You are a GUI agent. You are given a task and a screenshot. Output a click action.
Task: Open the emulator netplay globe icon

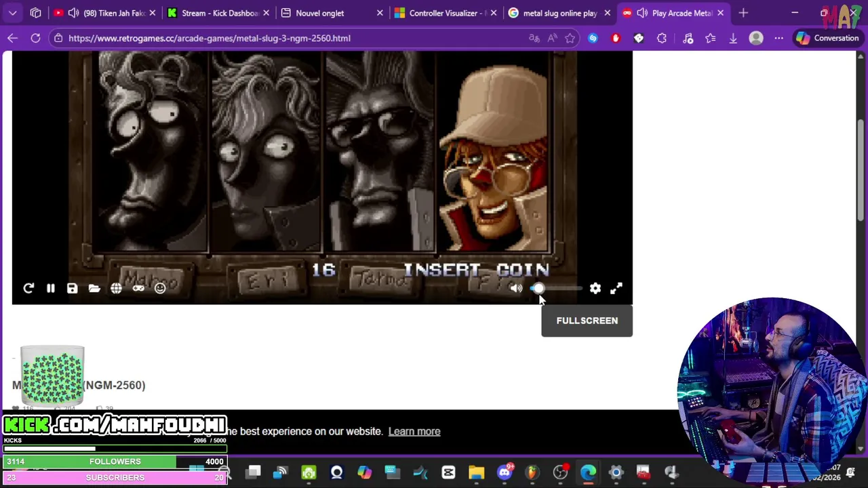[116, 289]
